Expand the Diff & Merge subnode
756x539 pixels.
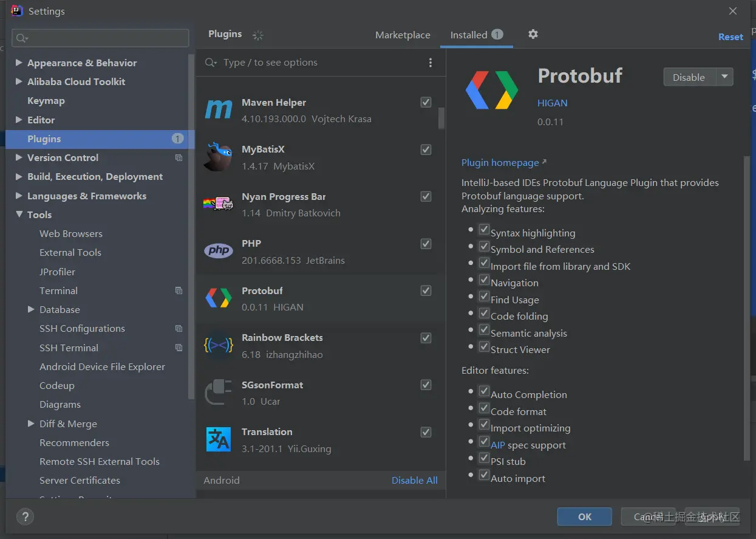[x=31, y=424]
